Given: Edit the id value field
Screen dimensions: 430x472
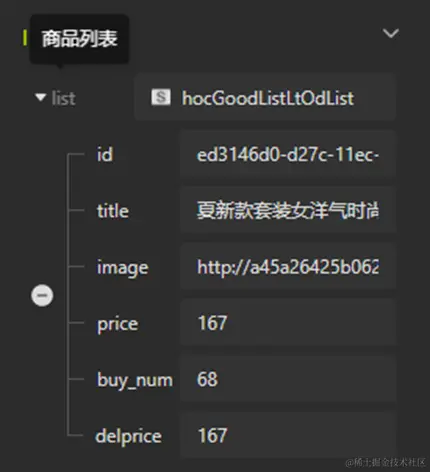Looking at the screenshot, I should coord(288,154).
